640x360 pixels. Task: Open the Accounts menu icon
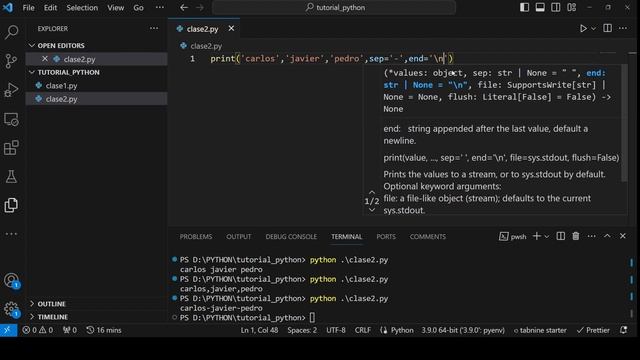11,280
